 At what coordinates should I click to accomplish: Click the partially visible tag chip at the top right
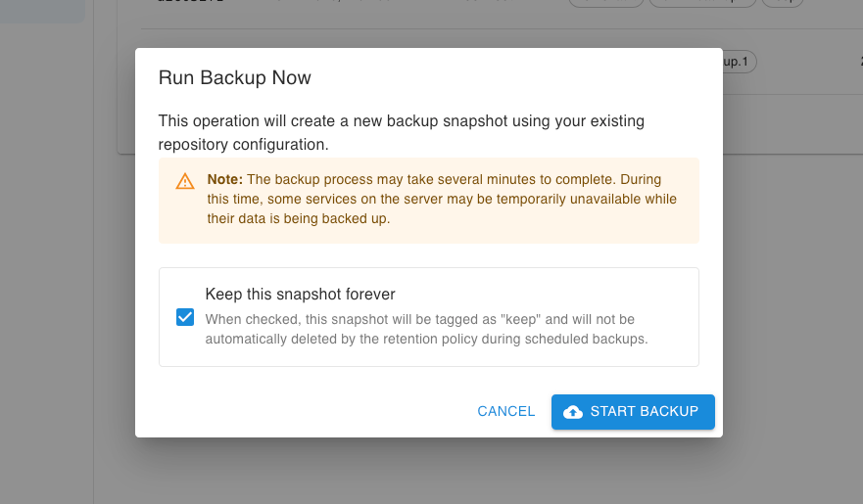(782, 3)
